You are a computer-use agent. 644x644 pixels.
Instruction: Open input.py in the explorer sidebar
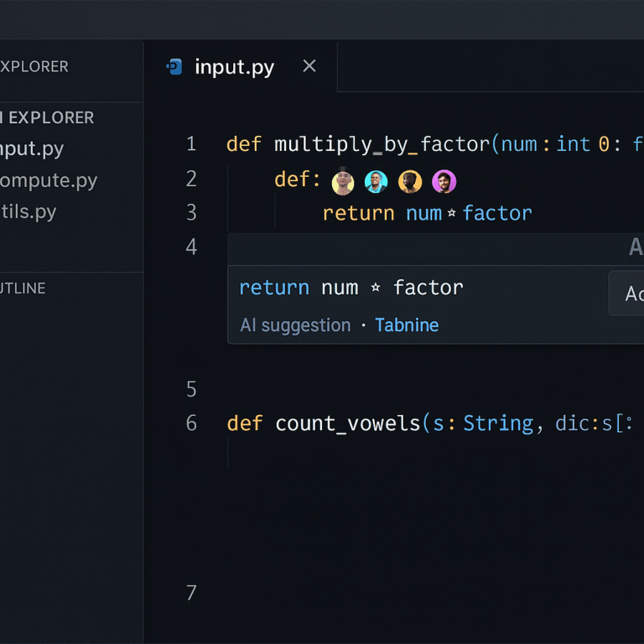(32, 148)
